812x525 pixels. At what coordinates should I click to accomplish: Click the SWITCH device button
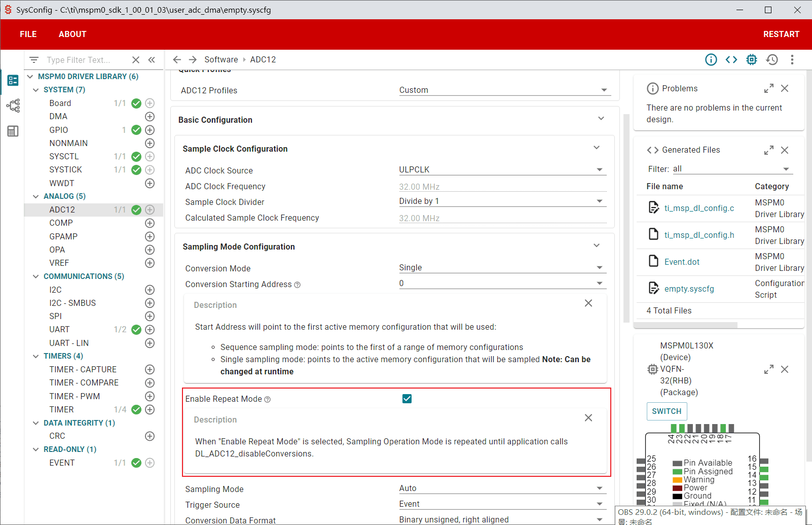coord(667,411)
